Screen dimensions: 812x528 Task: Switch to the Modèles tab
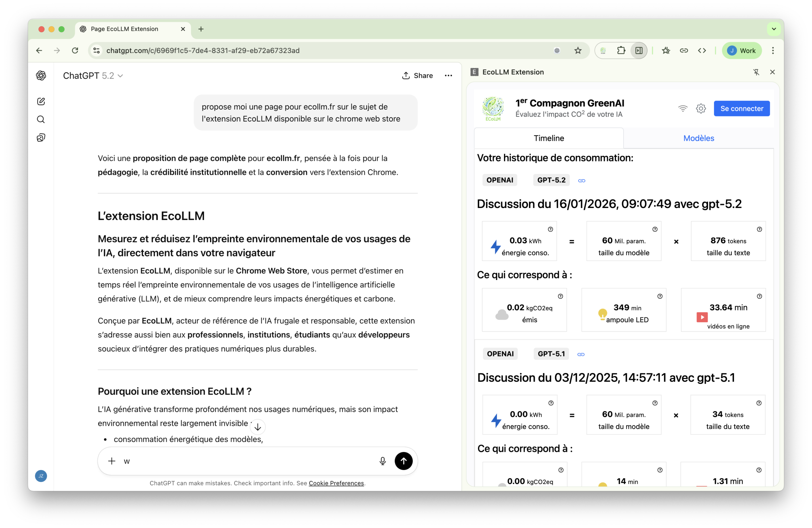[x=698, y=138]
